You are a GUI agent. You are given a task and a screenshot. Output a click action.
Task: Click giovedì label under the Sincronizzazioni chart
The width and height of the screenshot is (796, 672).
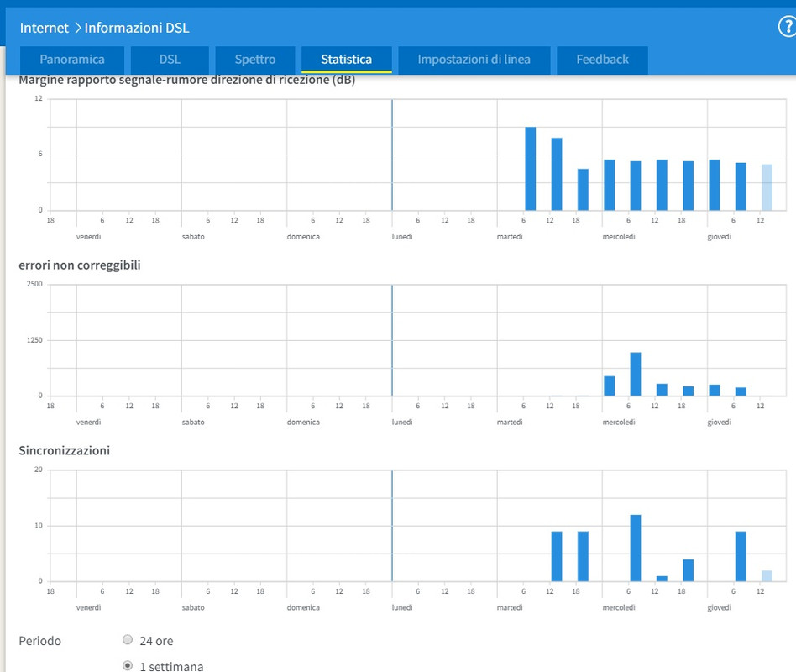(x=719, y=607)
